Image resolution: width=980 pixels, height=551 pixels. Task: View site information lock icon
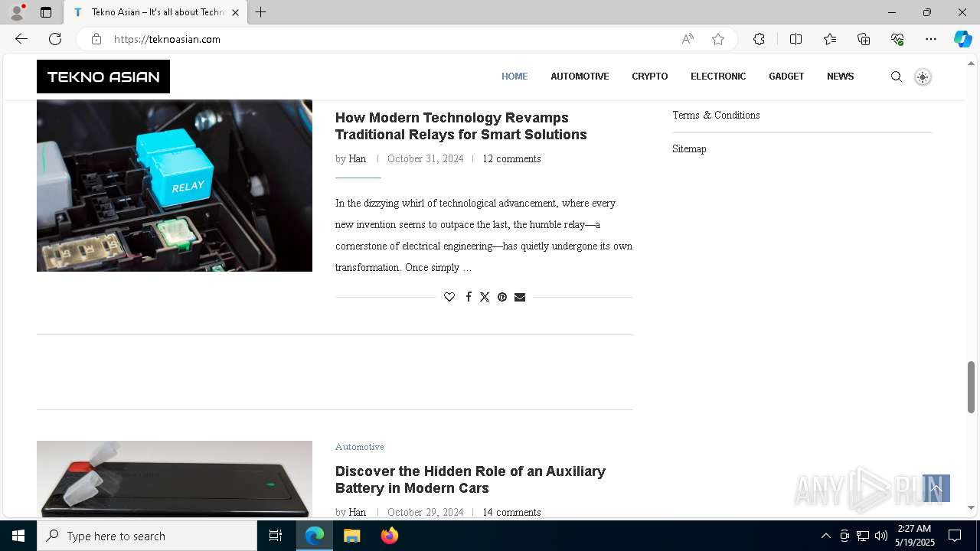click(x=96, y=39)
